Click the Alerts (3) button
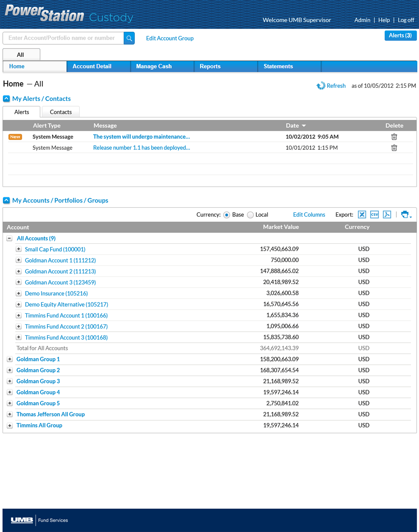This screenshot has width=419, height=532. coord(400,36)
